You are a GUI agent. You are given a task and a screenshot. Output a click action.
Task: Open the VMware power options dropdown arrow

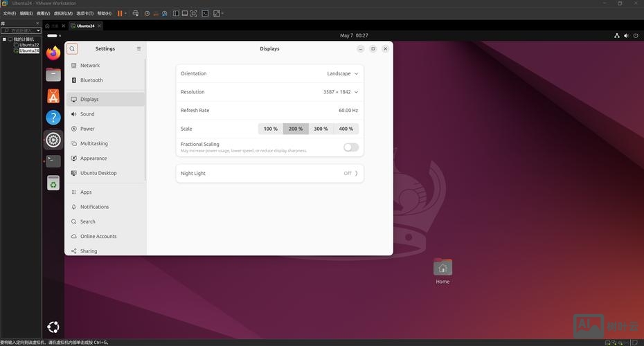125,14
